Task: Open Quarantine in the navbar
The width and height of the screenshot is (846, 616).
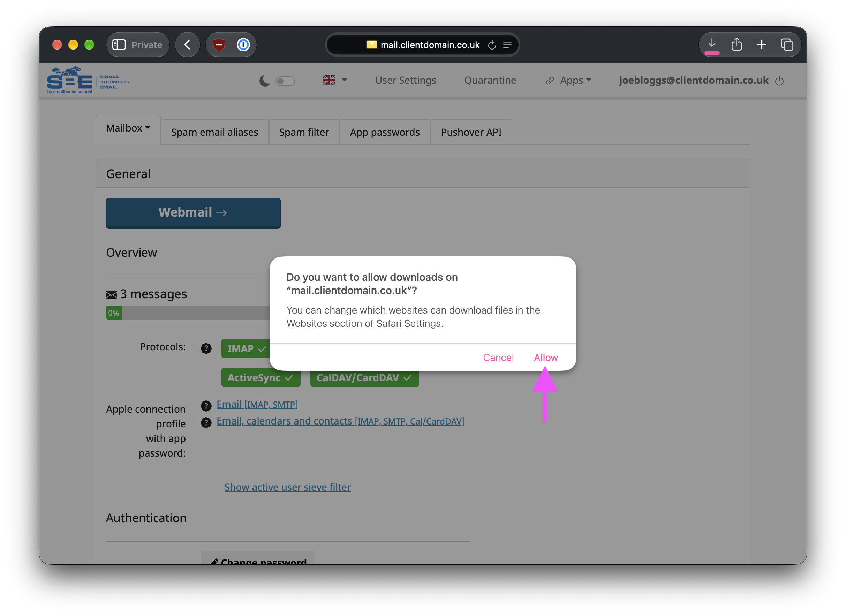Action: click(x=490, y=80)
